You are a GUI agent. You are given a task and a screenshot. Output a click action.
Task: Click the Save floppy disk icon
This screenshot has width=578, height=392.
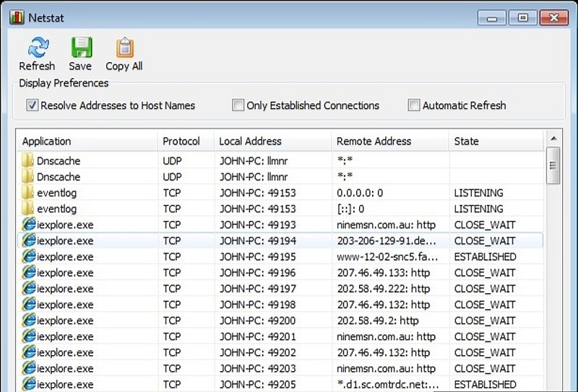[x=82, y=47]
